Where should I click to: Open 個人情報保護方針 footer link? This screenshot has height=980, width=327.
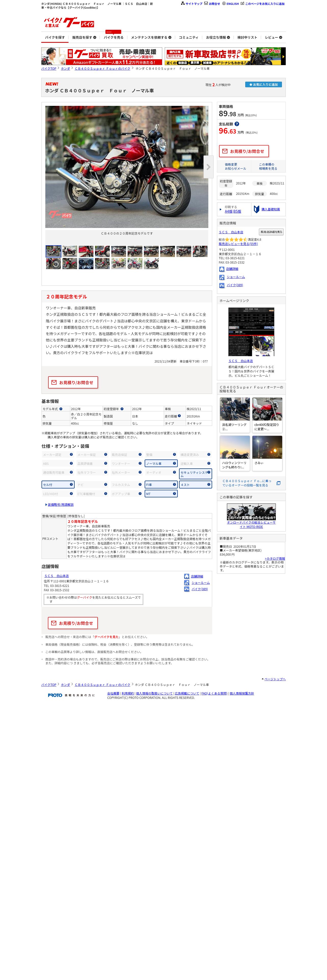tap(242, 694)
